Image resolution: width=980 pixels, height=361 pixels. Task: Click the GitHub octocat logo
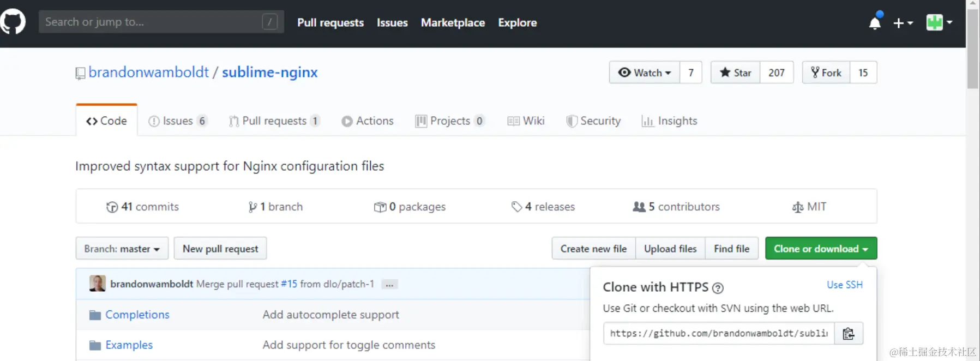click(x=13, y=22)
